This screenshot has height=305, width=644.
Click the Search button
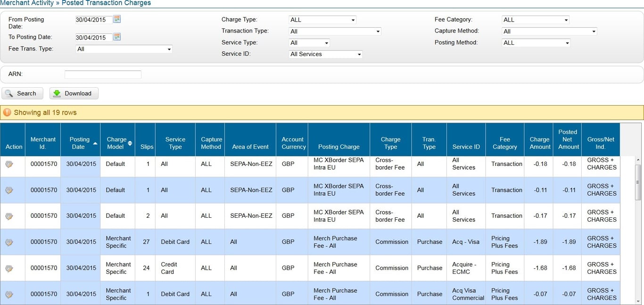pyautogui.click(x=22, y=93)
